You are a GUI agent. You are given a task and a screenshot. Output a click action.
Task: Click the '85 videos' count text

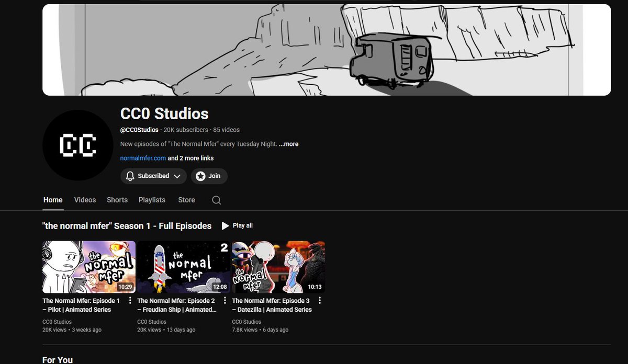coord(227,130)
